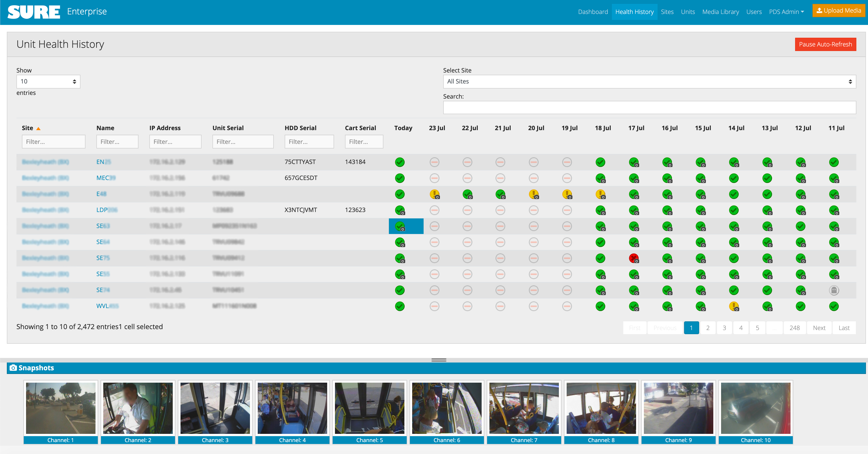Viewport: 868px width, 454px height.
Task: Click the Site column filter field
Action: (53, 142)
